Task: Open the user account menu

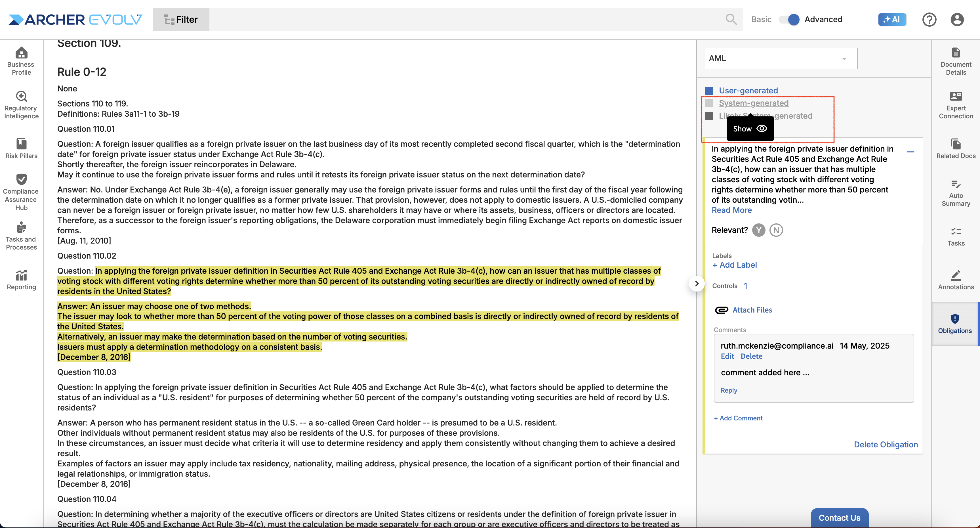Action: pyautogui.click(x=957, y=19)
